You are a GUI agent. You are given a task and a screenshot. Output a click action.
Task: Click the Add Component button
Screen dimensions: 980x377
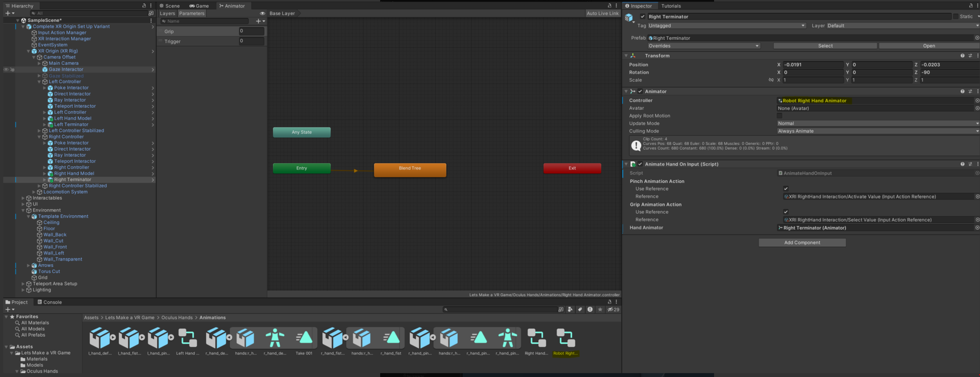[802, 243]
